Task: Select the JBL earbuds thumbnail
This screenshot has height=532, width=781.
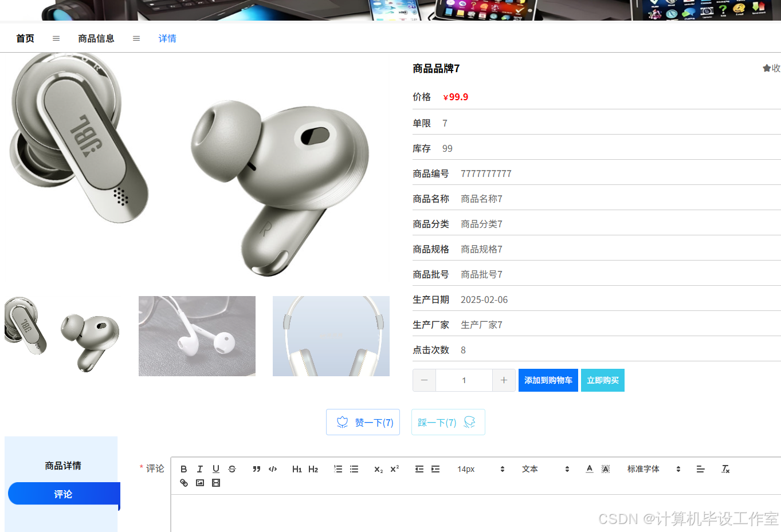Action: [63, 336]
